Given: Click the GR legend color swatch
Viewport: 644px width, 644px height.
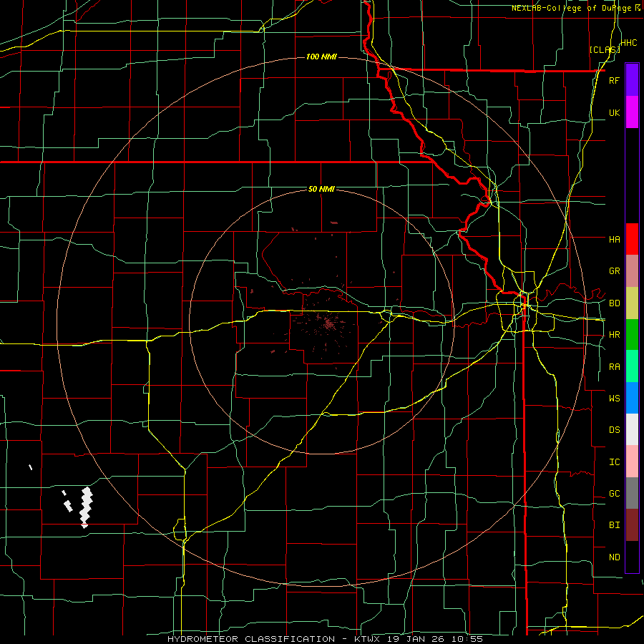Looking at the screenshot, I should tap(632, 271).
